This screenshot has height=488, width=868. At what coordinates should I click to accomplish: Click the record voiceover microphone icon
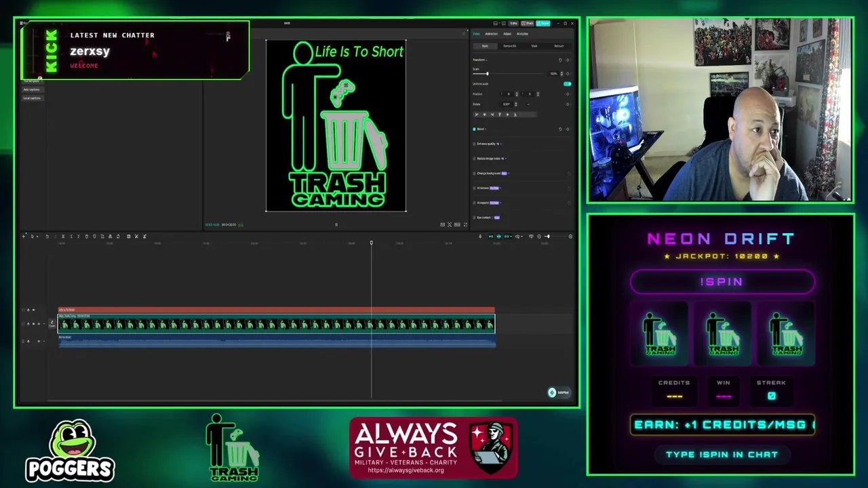(x=480, y=237)
